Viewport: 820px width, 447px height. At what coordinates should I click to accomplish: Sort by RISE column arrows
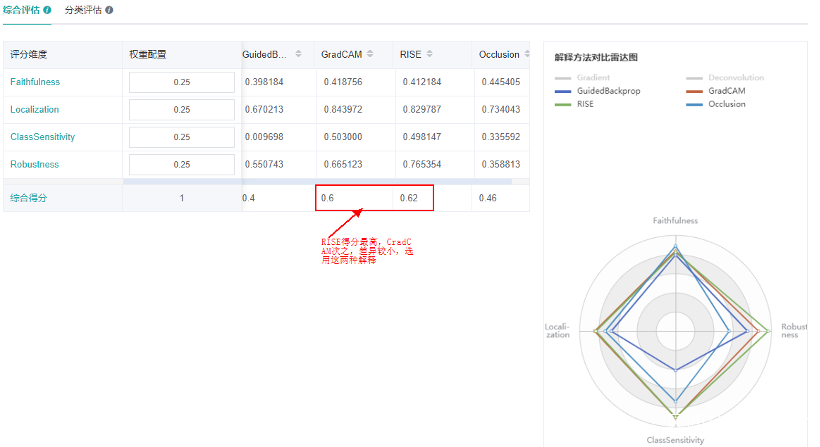[429, 54]
